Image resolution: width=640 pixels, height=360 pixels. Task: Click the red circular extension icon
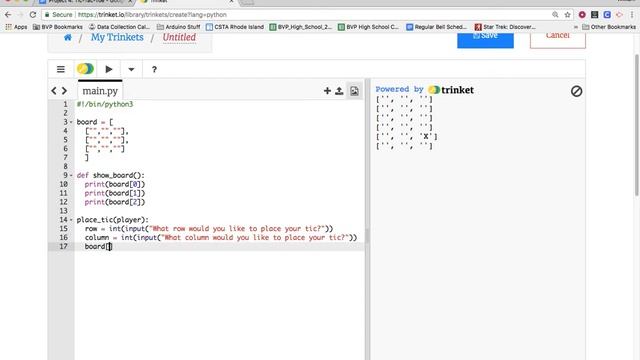coord(582,15)
